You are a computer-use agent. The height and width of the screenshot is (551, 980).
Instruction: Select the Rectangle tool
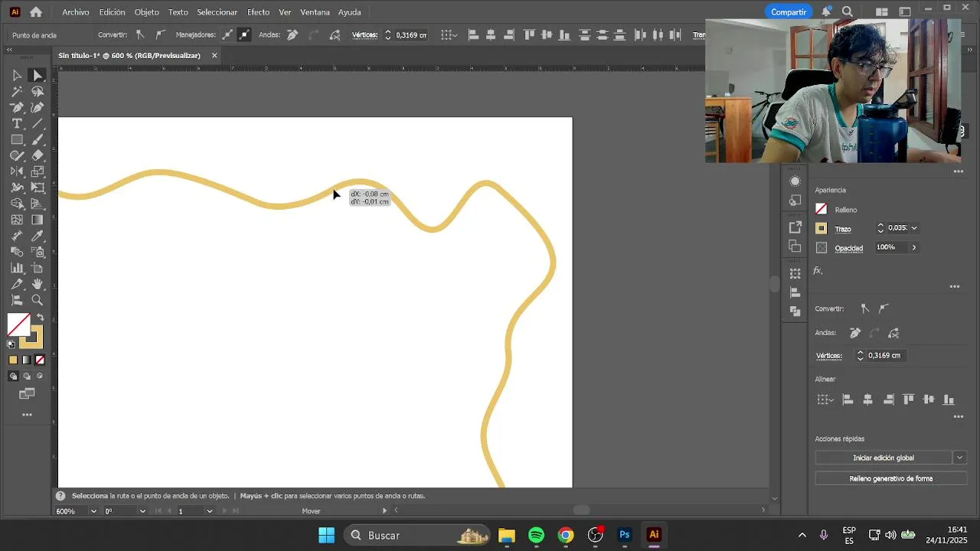tap(17, 140)
